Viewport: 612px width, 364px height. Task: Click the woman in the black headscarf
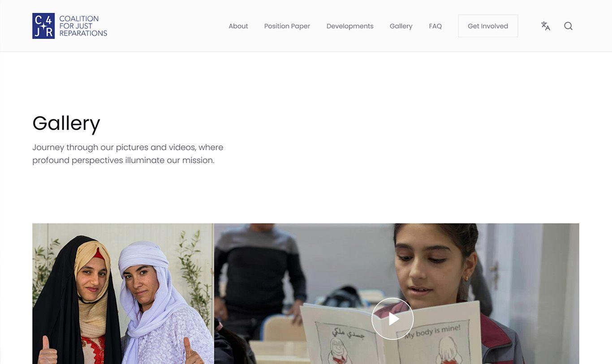point(76,300)
